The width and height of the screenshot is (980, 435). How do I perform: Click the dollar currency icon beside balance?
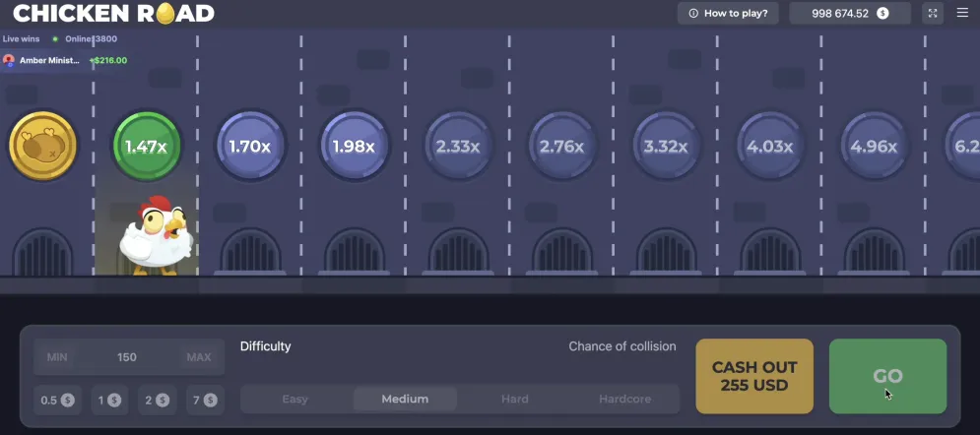pyautogui.click(x=882, y=13)
